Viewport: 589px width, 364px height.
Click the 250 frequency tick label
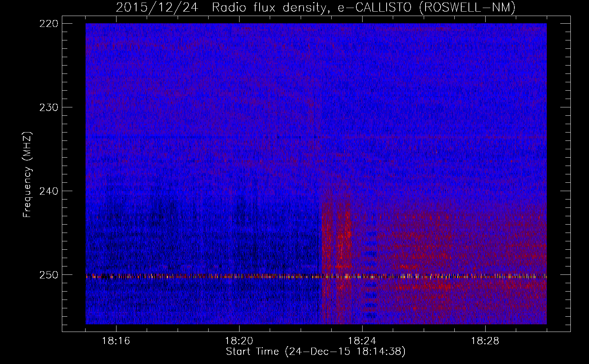[x=48, y=275]
